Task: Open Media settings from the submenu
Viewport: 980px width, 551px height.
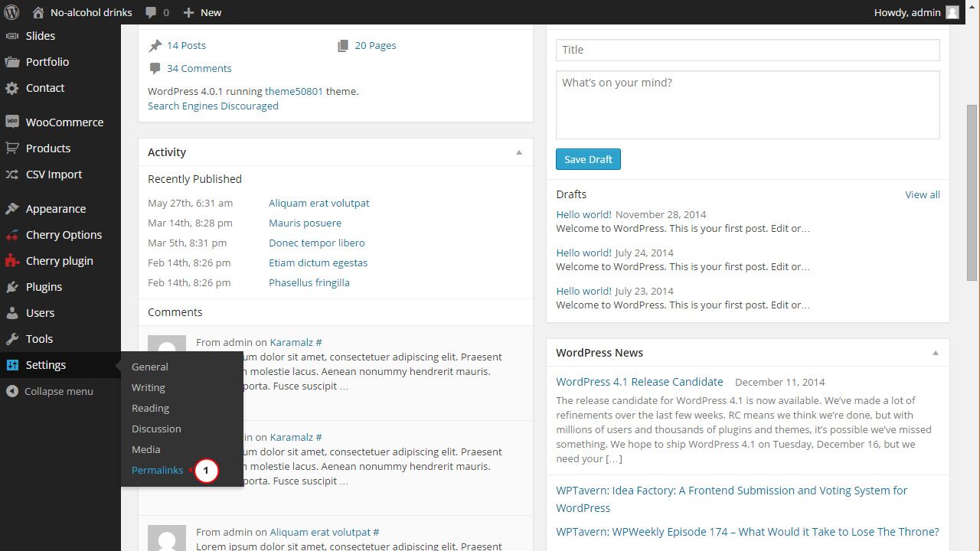Action: 145,449
